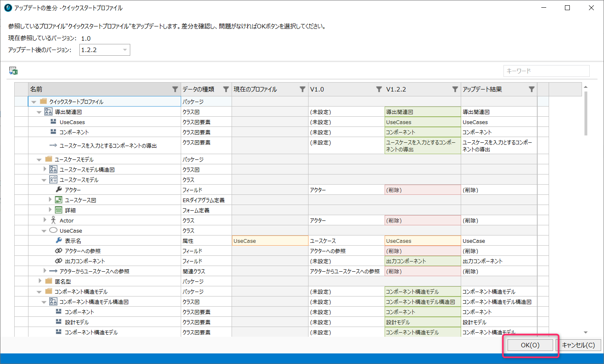
Task: Click the UseCases cell in 表示名 row V1.2.2
Action: 423,240
